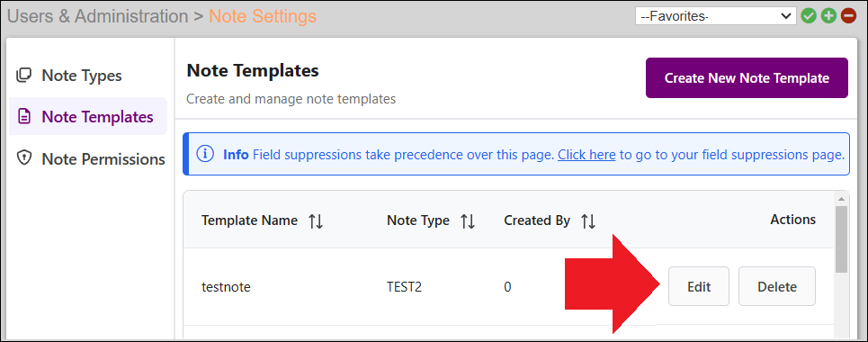868x342 pixels.
Task: Click the green plus add favorite icon
Action: tap(828, 16)
